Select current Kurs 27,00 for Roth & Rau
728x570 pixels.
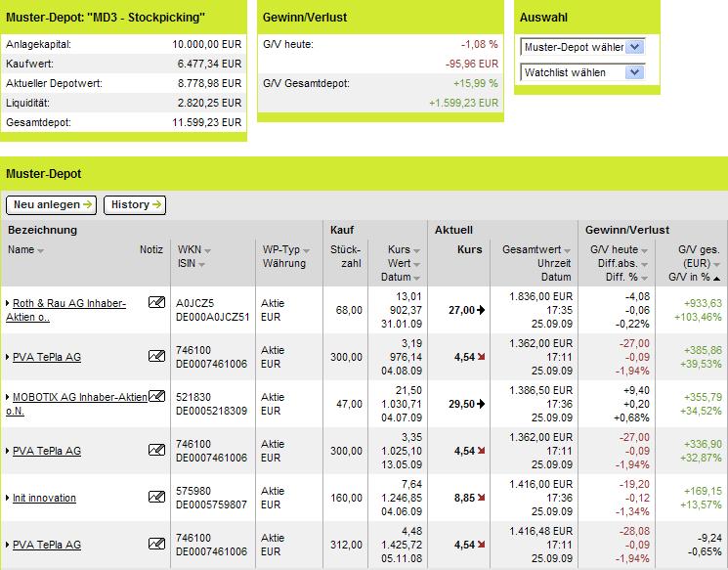tap(461, 310)
